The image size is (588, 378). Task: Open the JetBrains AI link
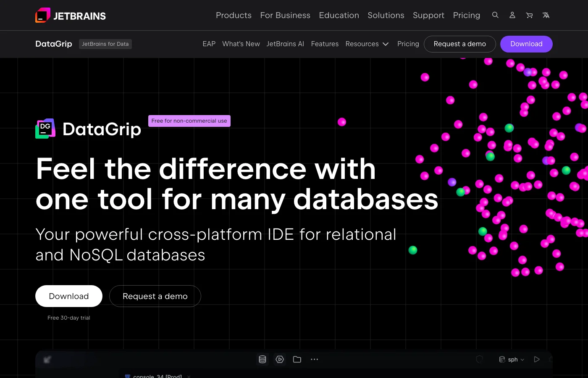pos(285,44)
